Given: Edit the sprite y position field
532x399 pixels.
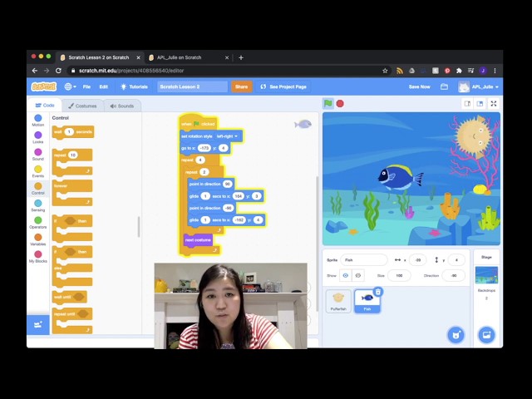Looking at the screenshot, I should pyautogui.click(x=456, y=260).
